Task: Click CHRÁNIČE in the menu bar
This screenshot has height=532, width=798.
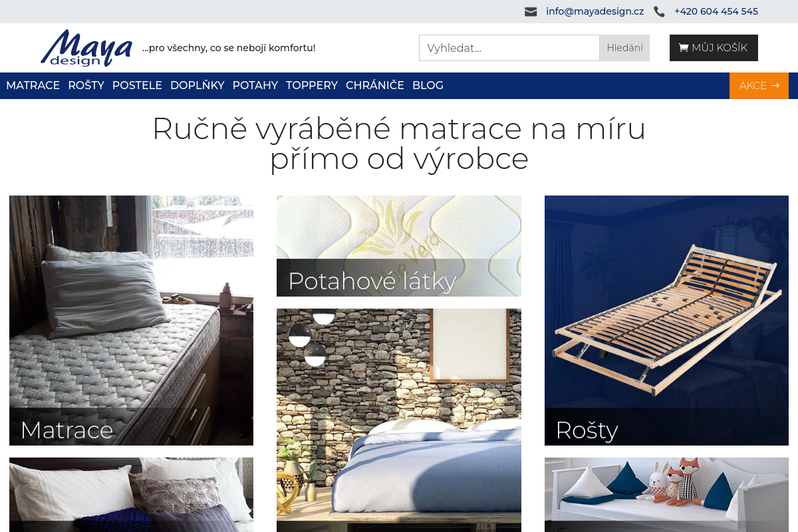Action: pos(374,85)
